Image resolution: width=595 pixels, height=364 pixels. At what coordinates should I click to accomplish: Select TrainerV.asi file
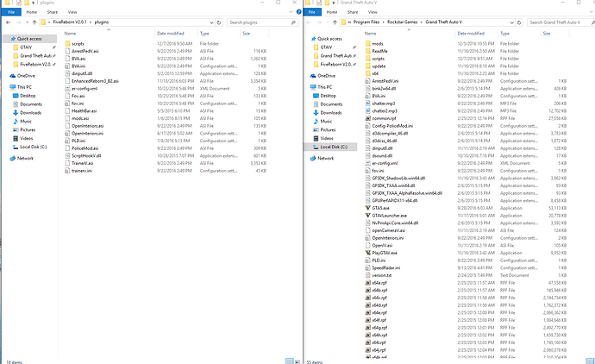coord(82,163)
